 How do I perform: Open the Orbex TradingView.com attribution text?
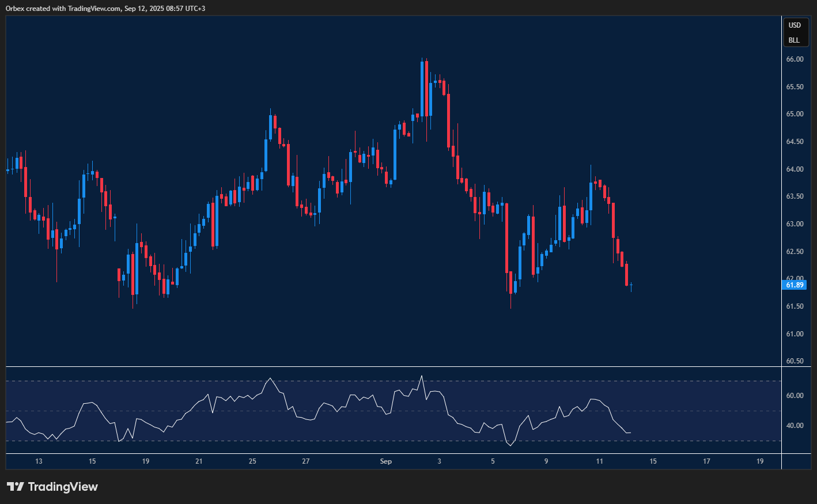pos(105,8)
